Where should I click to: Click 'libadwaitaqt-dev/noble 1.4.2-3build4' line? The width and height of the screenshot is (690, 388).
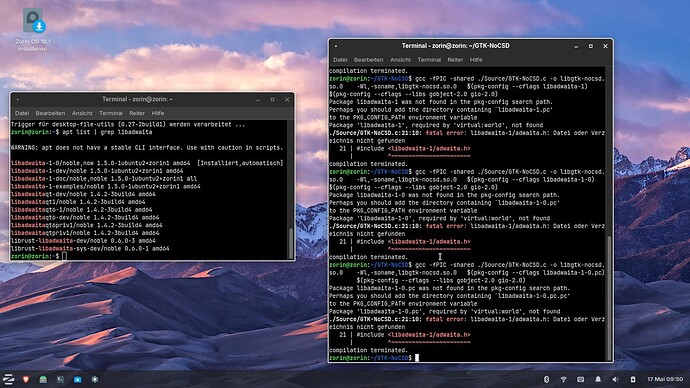[x=83, y=194]
